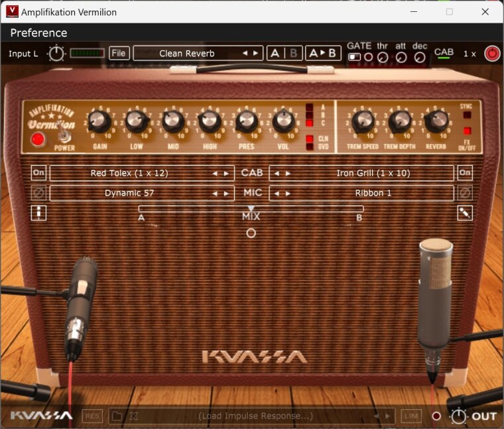Screen dimensions: 504x429
Task: Click the pencil edit icon near Ribbon 1
Action: click(x=465, y=213)
